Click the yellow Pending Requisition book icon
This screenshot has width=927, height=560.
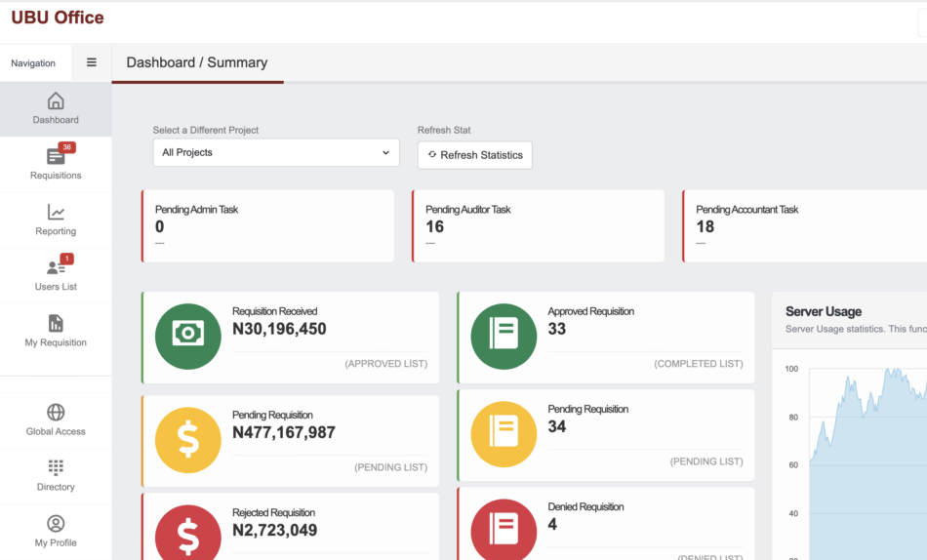coord(504,434)
